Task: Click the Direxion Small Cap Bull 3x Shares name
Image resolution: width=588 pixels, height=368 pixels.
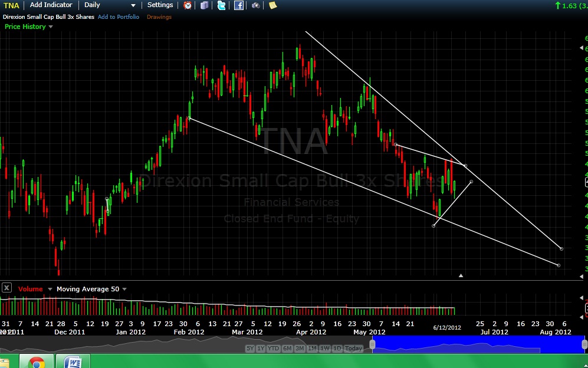Action: (49, 17)
